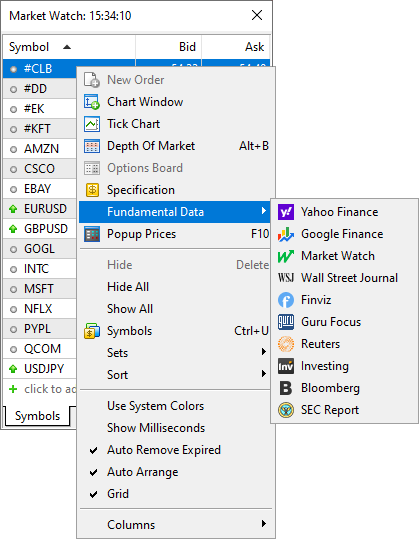Screen dimensions: 419x539
Task: Select the Show All menu entry
Action: click(x=175, y=309)
